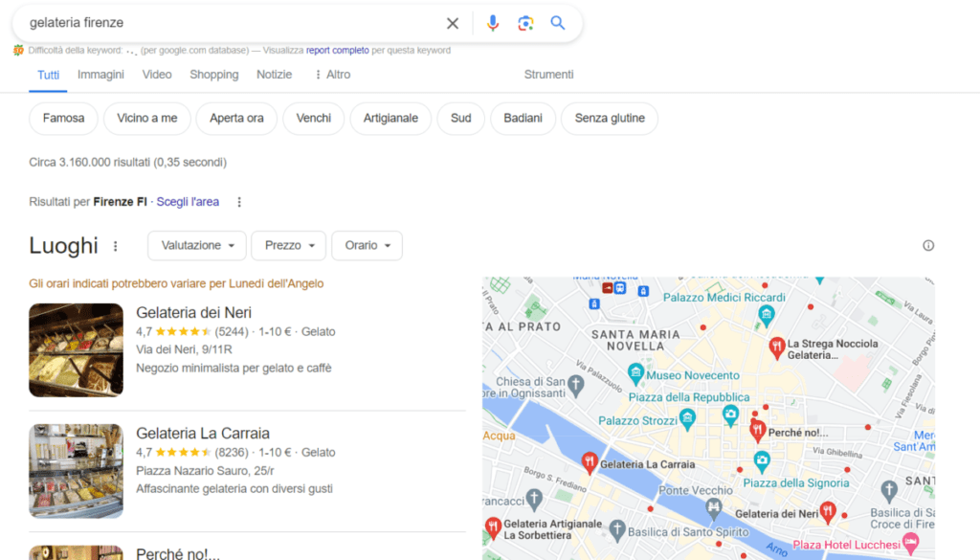Select Plaza Hotel Lucchesi hotel marker
This screenshot has width=980, height=560.
click(x=911, y=543)
